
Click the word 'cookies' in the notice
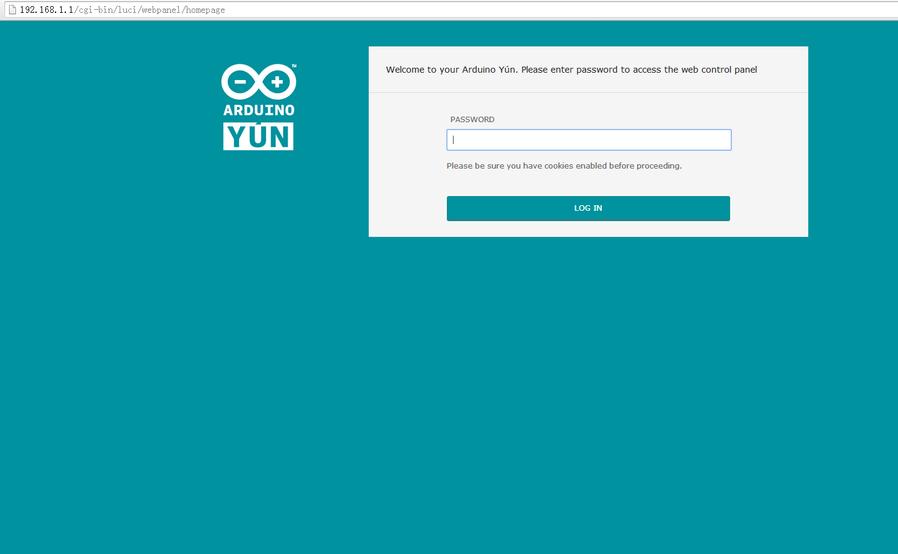point(558,166)
